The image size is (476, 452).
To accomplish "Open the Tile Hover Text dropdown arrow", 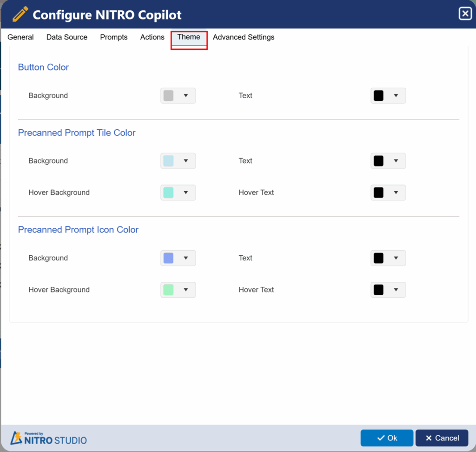I will click(x=396, y=193).
